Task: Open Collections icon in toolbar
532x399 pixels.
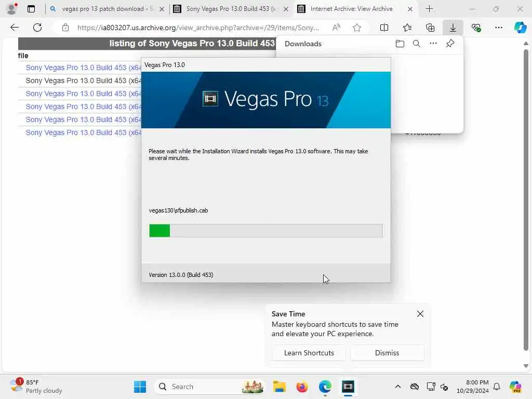Action: click(x=430, y=28)
